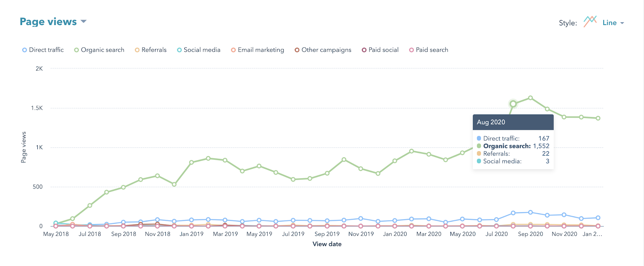Expand the Page views title chevron
Screen dimensions: 644x266
coord(83,22)
